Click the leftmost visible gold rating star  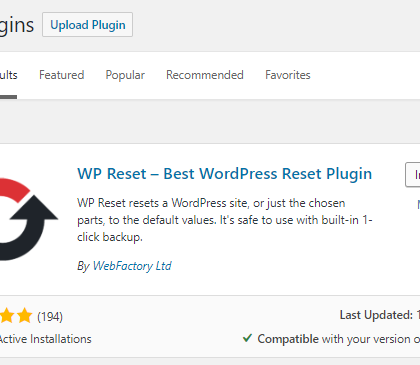pos(6,316)
